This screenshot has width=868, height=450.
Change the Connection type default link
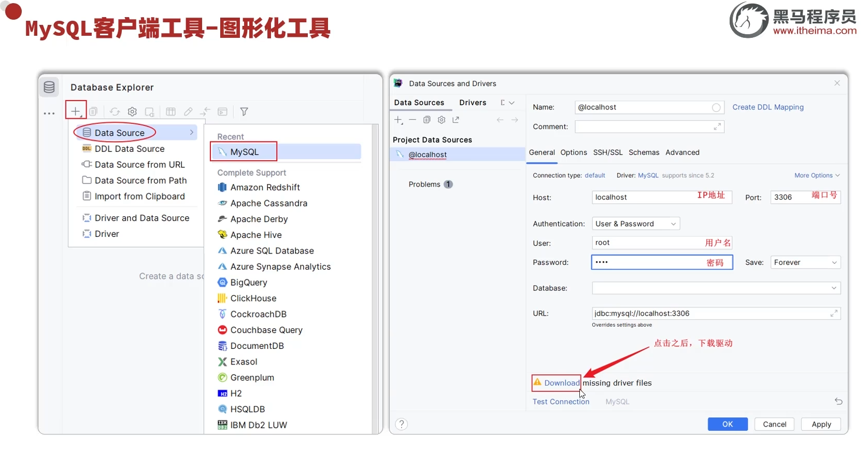[x=595, y=175]
